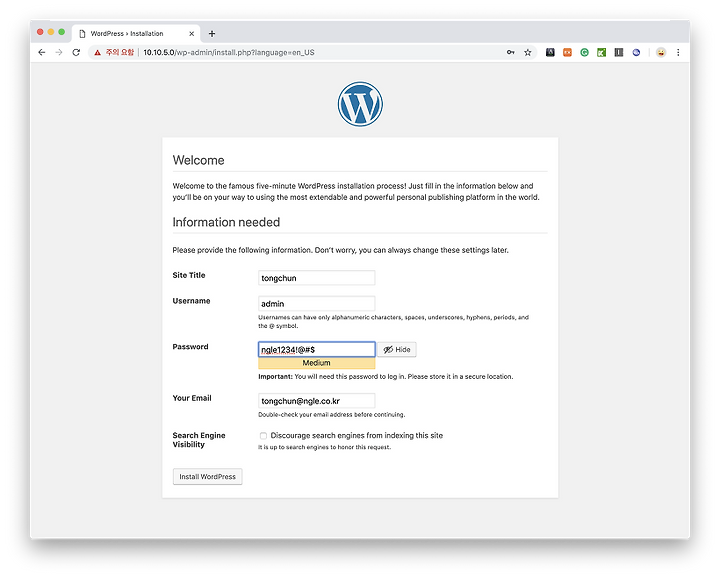Viewport: 720px width, 578px height.
Task: Click the red window close button
Action: [40, 32]
